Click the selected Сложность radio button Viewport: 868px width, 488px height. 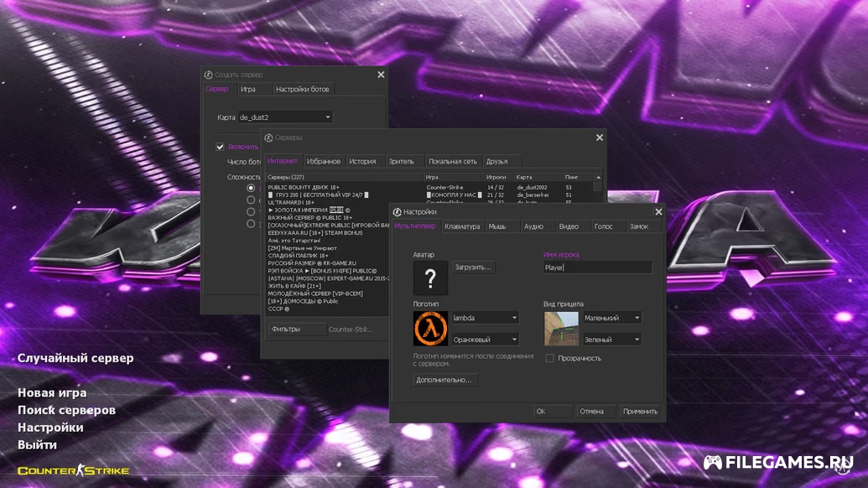click(x=251, y=188)
